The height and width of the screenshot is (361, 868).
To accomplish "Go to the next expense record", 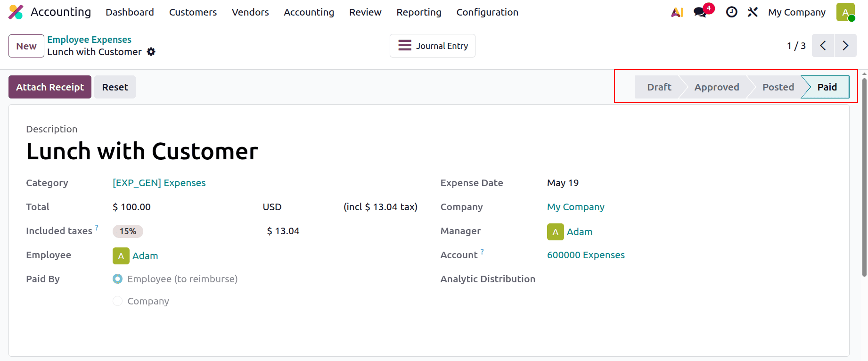I will point(845,46).
